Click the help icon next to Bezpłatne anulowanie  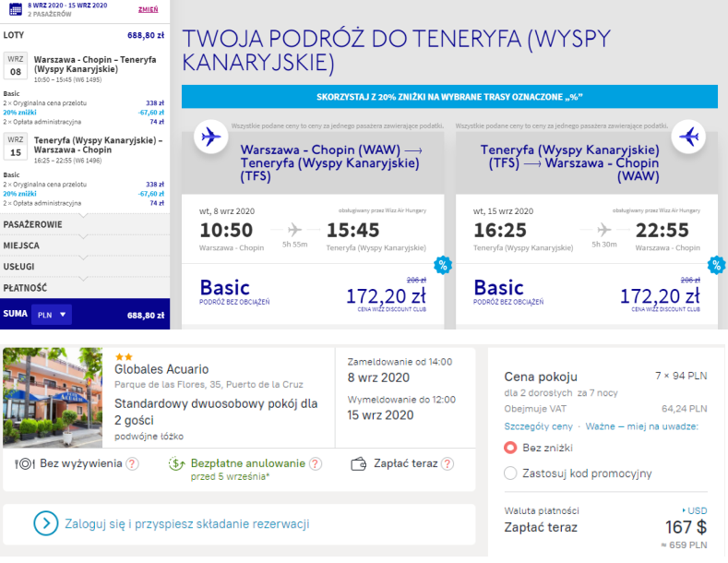coord(316,463)
